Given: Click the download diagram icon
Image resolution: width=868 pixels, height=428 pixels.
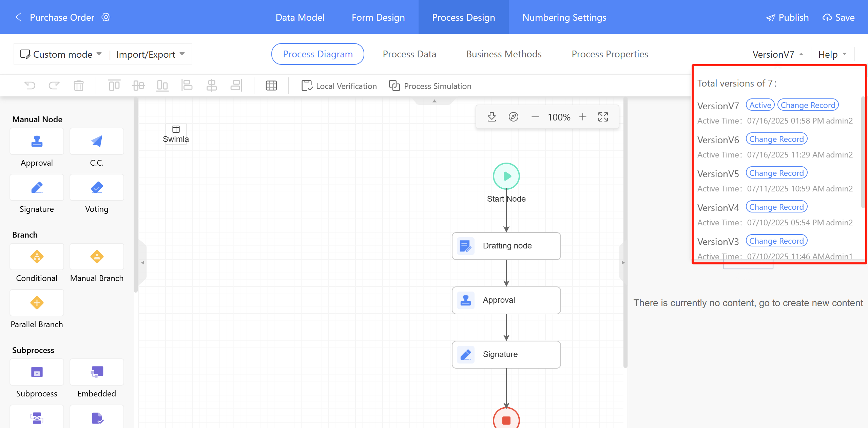Looking at the screenshot, I should [491, 117].
